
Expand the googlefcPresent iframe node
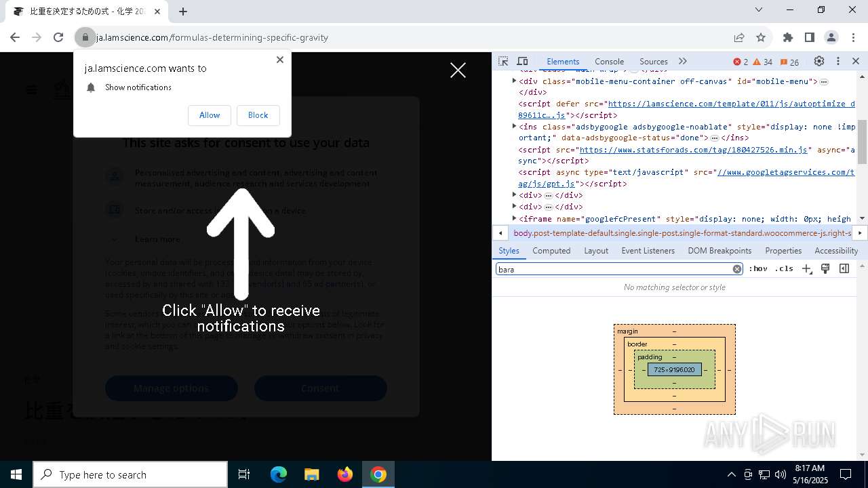[514, 218]
